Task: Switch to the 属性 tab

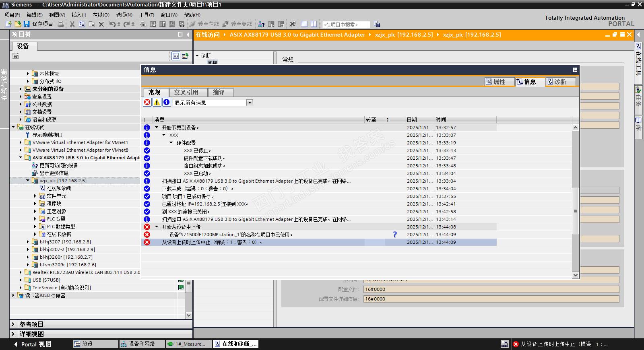Action: pos(499,82)
